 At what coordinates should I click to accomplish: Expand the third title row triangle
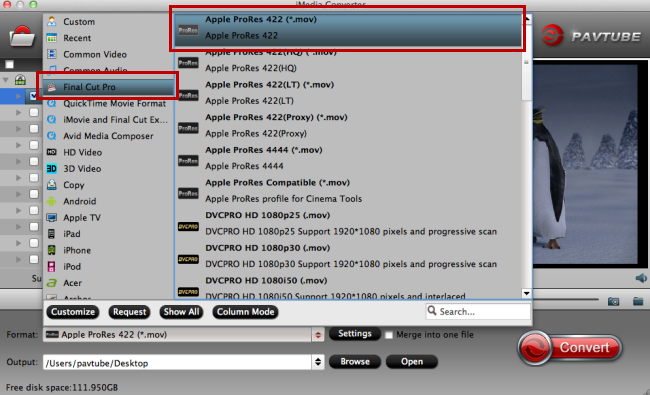18,129
